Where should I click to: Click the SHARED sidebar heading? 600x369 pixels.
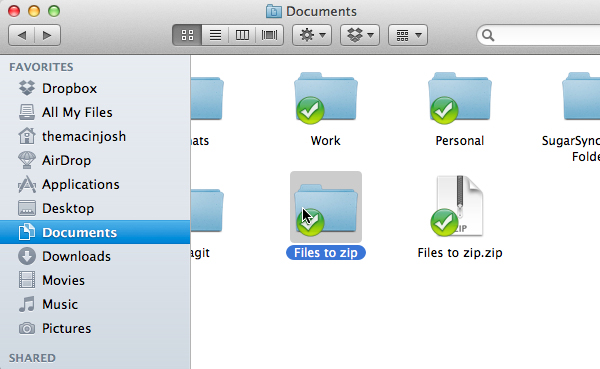coord(32,358)
